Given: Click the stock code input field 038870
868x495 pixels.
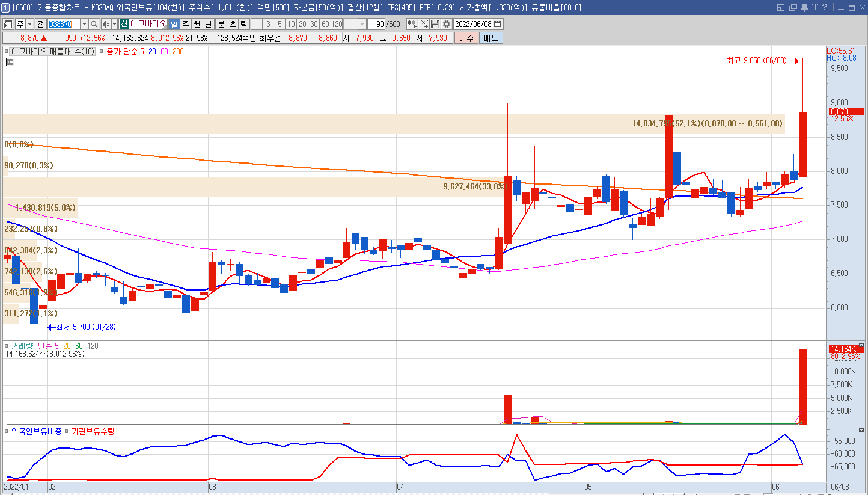Looking at the screenshot, I should (x=64, y=24).
